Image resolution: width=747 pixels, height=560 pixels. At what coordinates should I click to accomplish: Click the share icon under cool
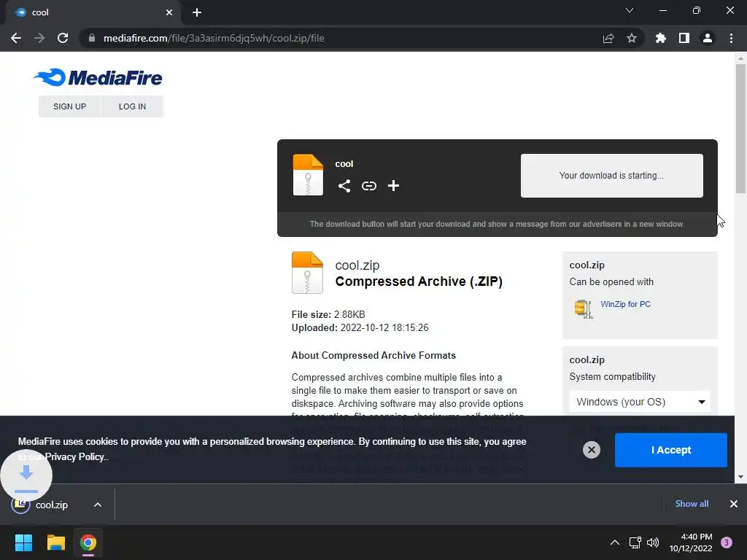pyautogui.click(x=344, y=186)
